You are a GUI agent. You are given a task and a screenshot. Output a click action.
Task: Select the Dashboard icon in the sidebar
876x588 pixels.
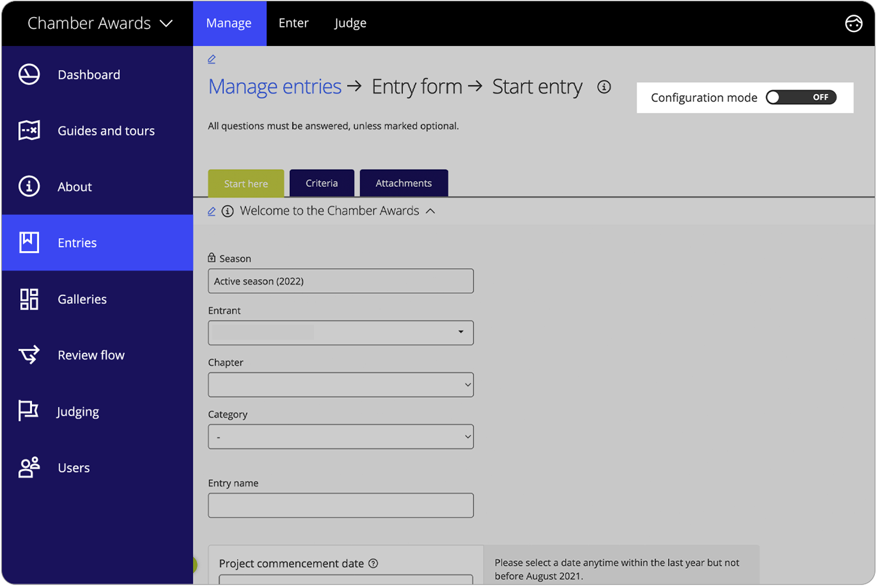28,74
